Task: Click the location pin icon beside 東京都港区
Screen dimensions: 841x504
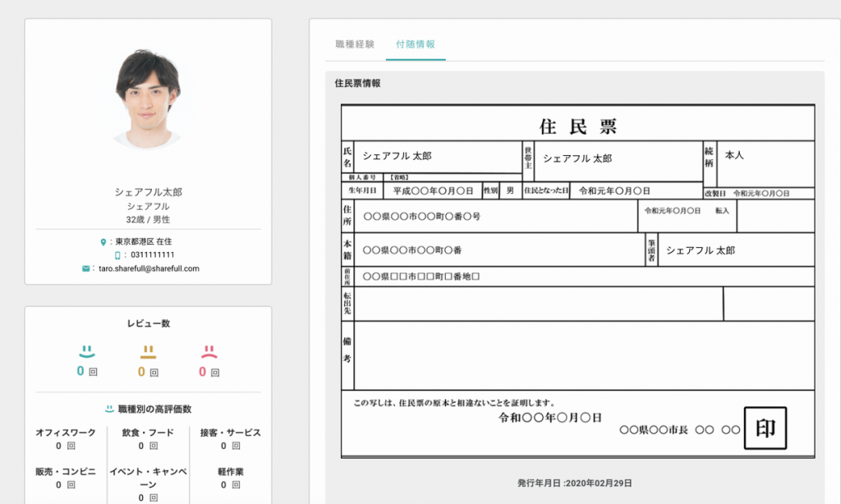Action: pos(103,242)
